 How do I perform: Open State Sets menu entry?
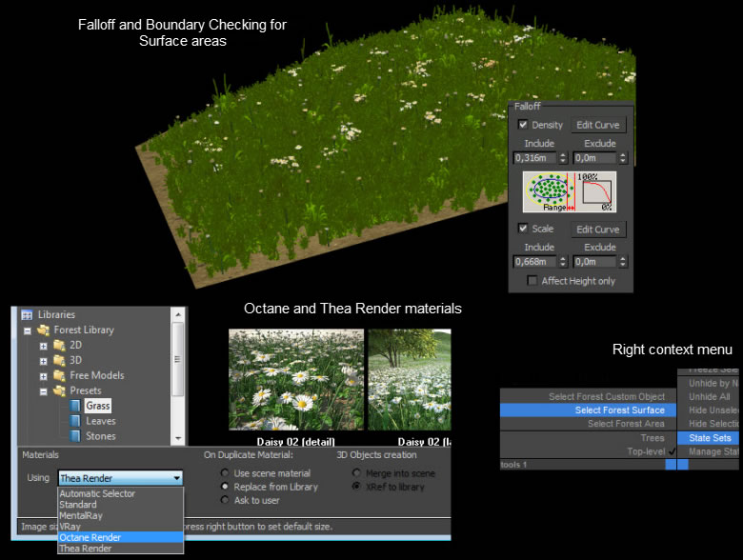(x=708, y=438)
